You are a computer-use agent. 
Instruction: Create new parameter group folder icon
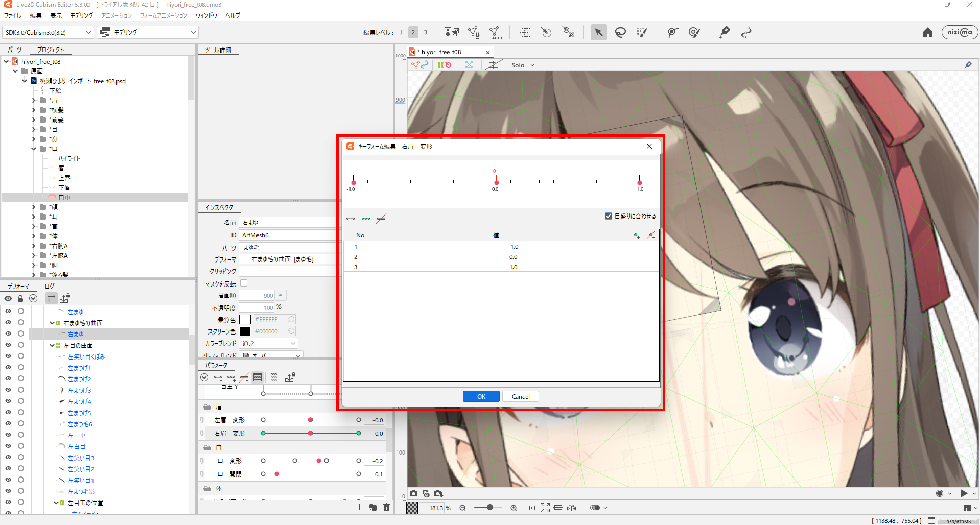[373, 507]
